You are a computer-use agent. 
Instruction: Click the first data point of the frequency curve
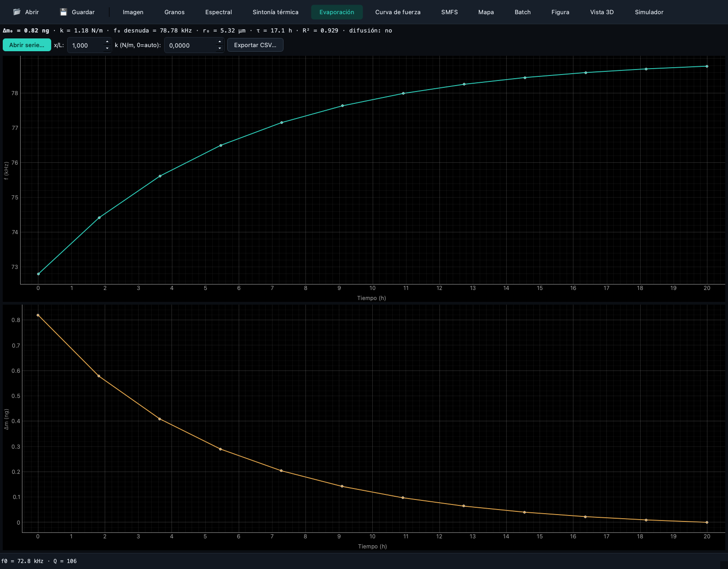(38, 274)
